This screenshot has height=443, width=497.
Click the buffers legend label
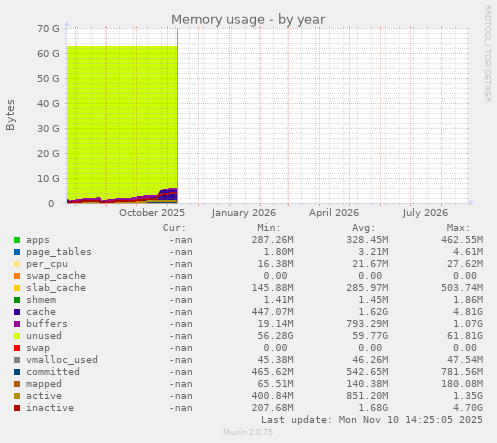point(47,324)
